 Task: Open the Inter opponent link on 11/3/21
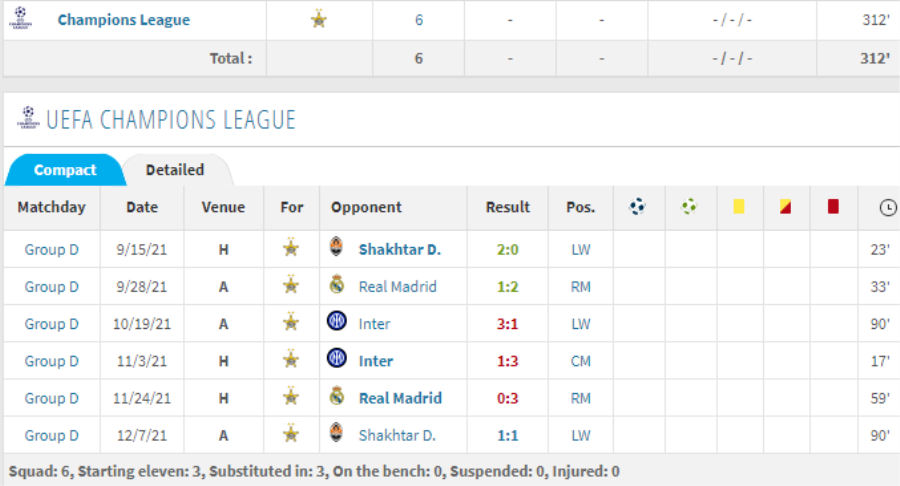click(x=376, y=361)
